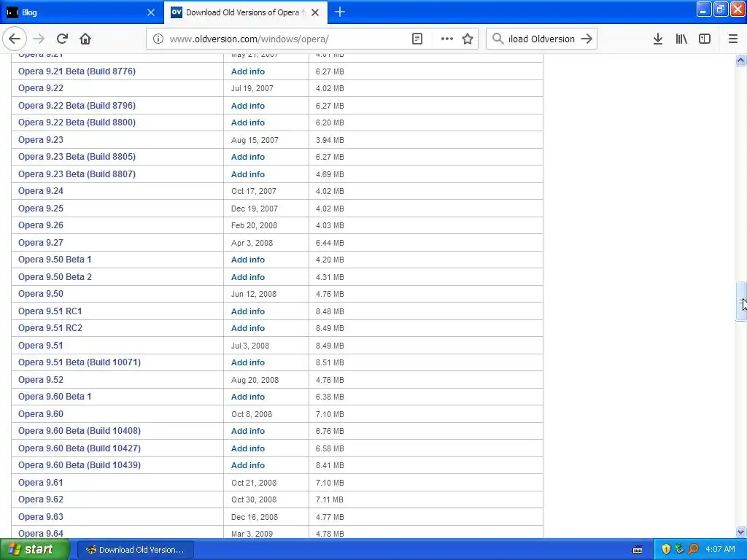Open Opera 9.23 Beta (Build 8805)

click(x=77, y=157)
